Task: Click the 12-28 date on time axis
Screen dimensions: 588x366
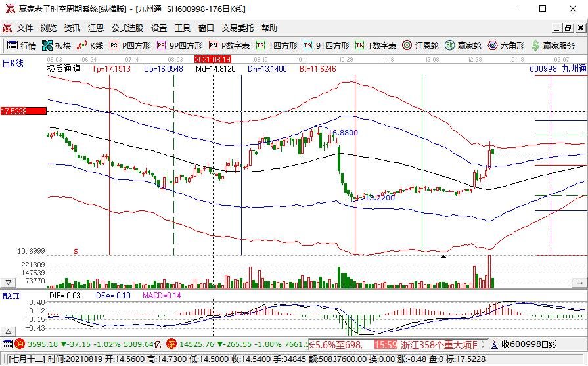Action: point(475,60)
